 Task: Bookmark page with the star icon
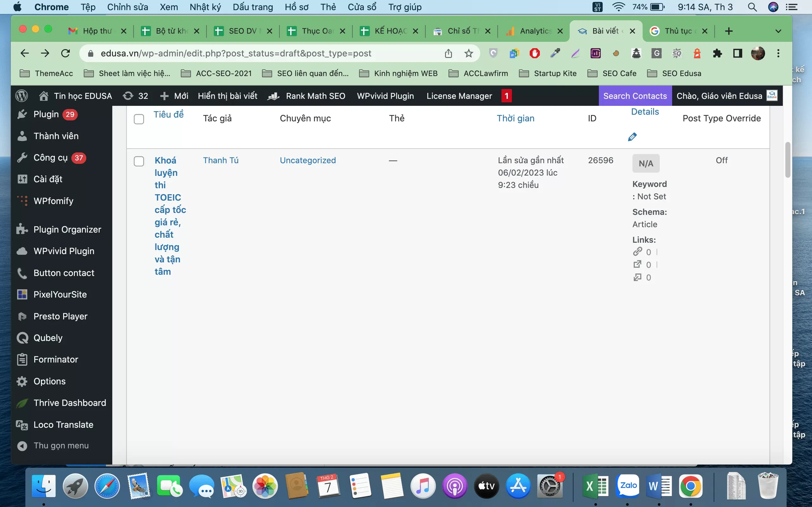[x=468, y=53]
